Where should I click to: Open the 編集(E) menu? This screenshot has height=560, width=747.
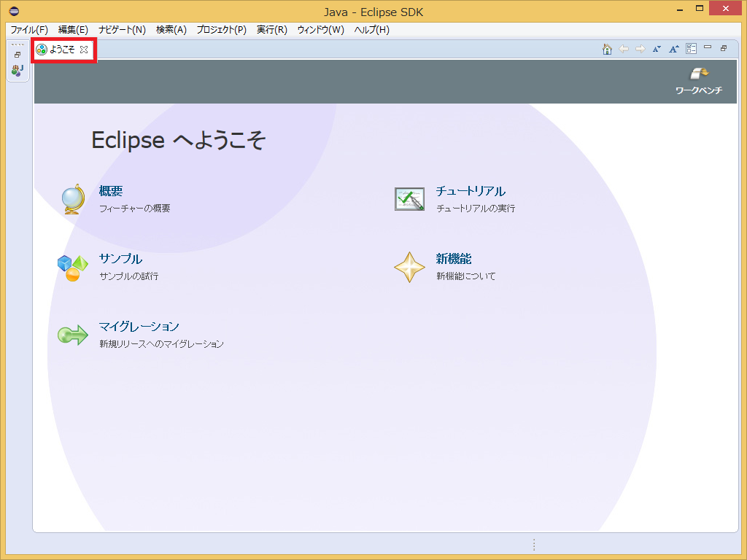point(73,29)
